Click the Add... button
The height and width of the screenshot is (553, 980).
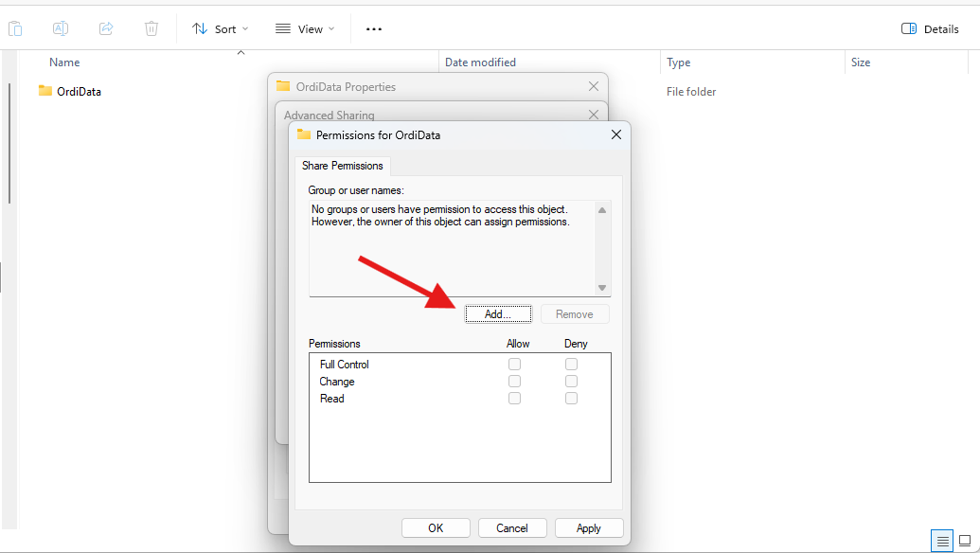click(498, 314)
